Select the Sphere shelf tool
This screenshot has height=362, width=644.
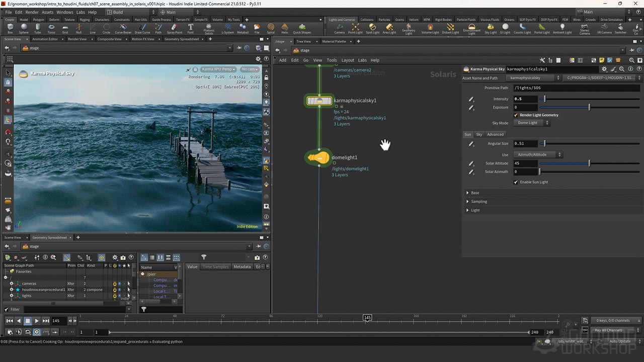point(24,28)
